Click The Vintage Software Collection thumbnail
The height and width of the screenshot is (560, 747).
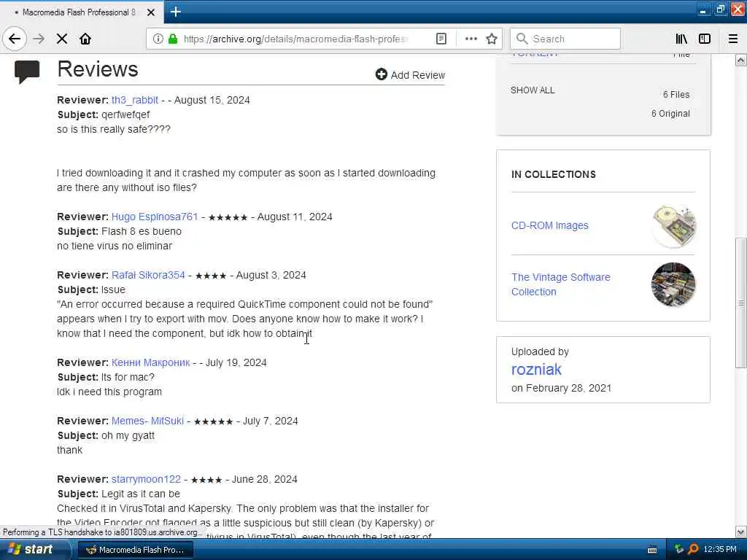[x=673, y=284]
